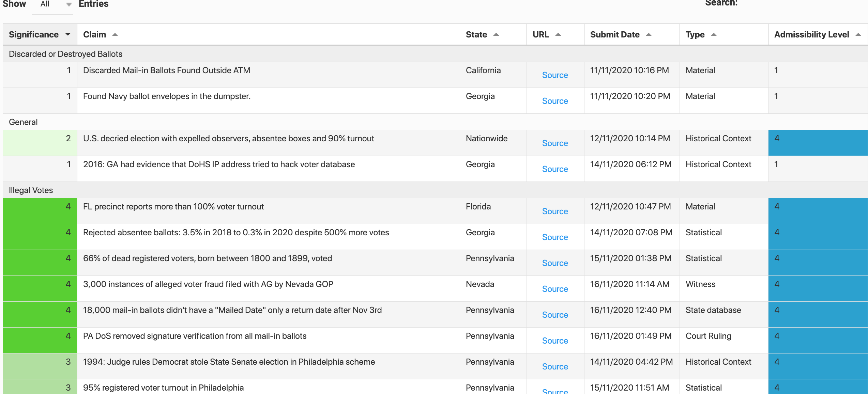
Task: Click blue admissibility cell for Nationwide row
Action: pos(818,143)
